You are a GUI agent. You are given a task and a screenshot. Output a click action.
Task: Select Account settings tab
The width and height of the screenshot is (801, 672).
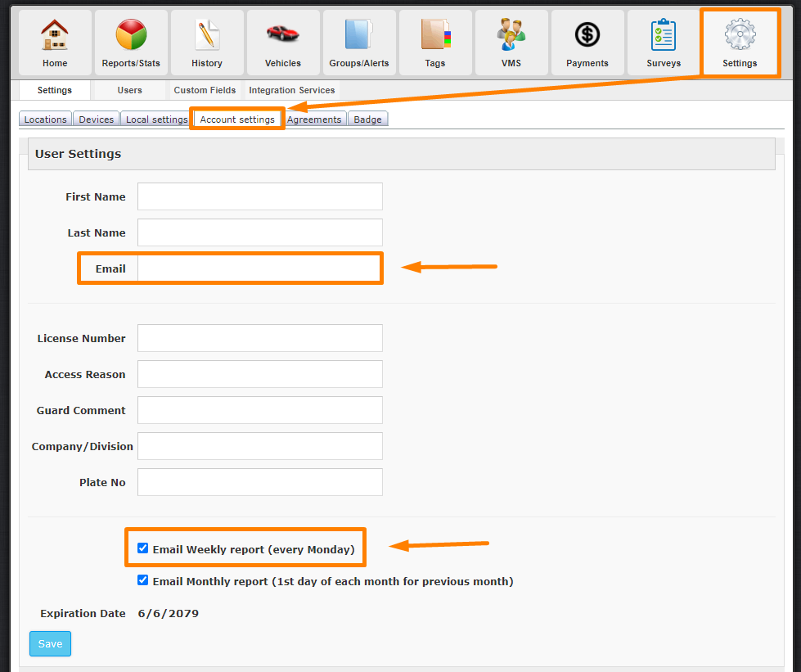pos(237,119)
